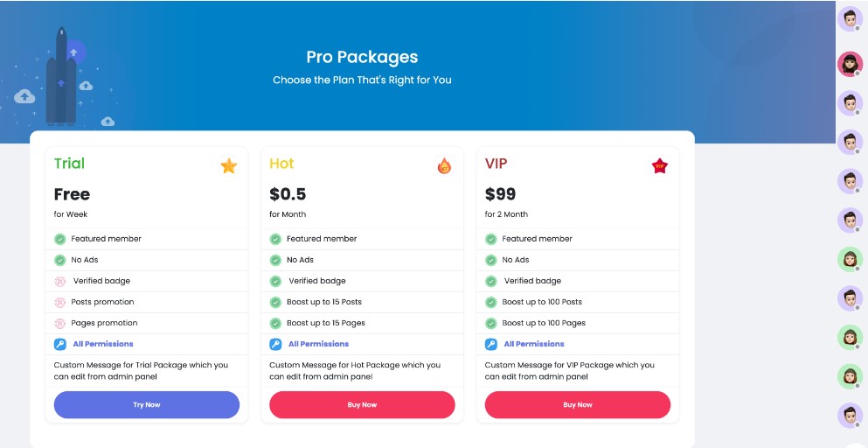Click the Trial package star icon
The width and height of the screenshot is (868, 448).
coord(229,165)
